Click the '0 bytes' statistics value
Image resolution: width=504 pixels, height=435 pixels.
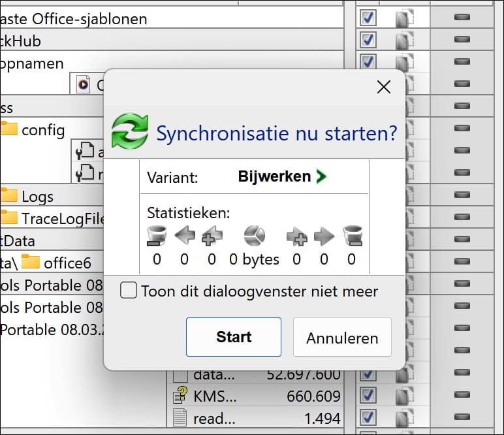254,259
